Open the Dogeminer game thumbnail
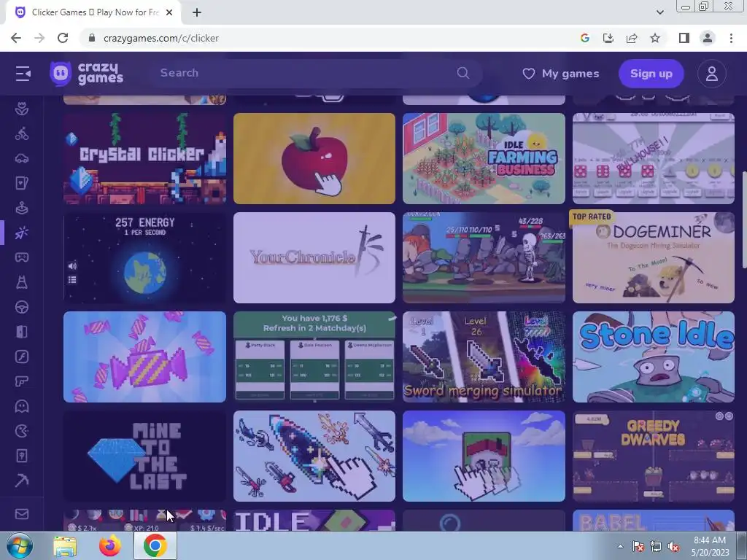Screen dimensions: 747x560 654,257
